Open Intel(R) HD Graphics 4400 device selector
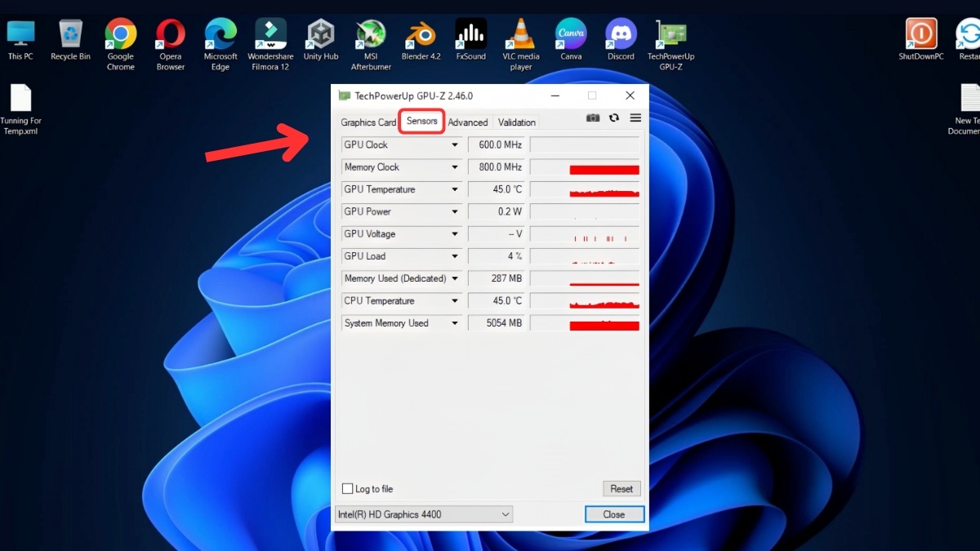Image resolution: width=980 pixels, height=551 pixels. 424,514
